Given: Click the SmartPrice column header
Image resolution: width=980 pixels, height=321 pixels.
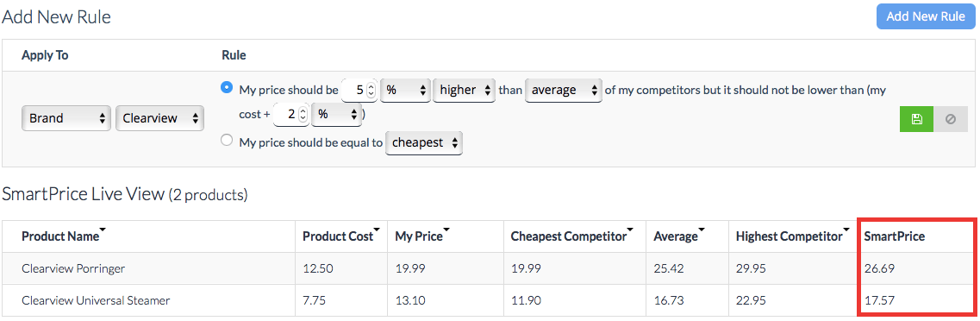Looking at the screenshot, I should pos(895,236).
